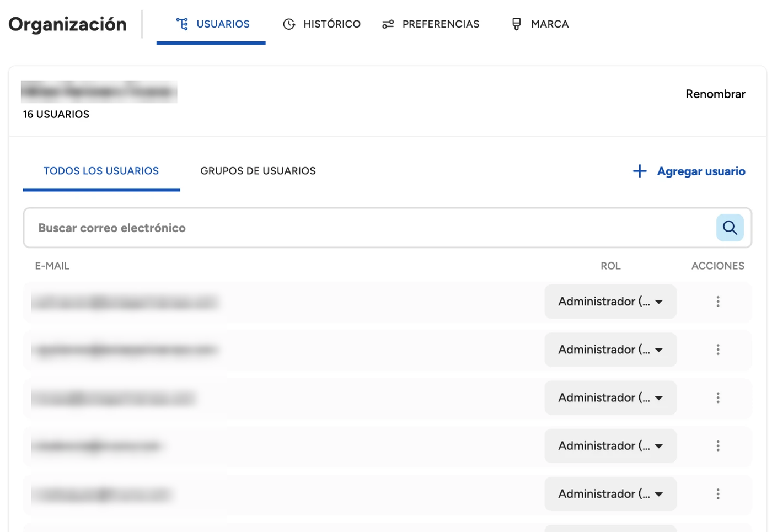Viewport: 772px width, 532px height.
Task: Click the ACCIONES column header
Action: [718, 266]
